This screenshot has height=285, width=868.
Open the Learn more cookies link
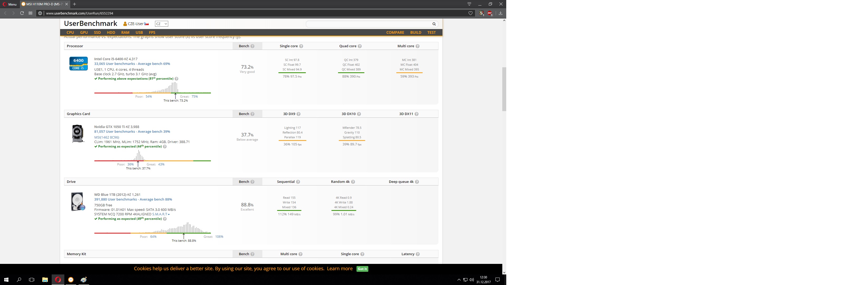pos(340,269)
